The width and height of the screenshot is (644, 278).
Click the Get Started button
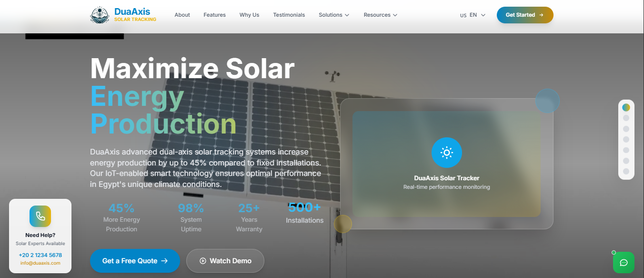tap(525, 15)
